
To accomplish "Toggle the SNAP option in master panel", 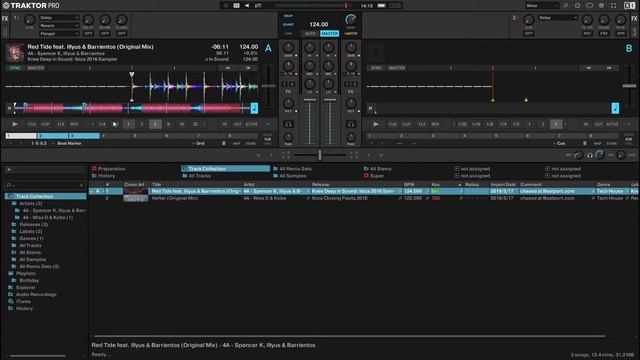I will (288, 16).
